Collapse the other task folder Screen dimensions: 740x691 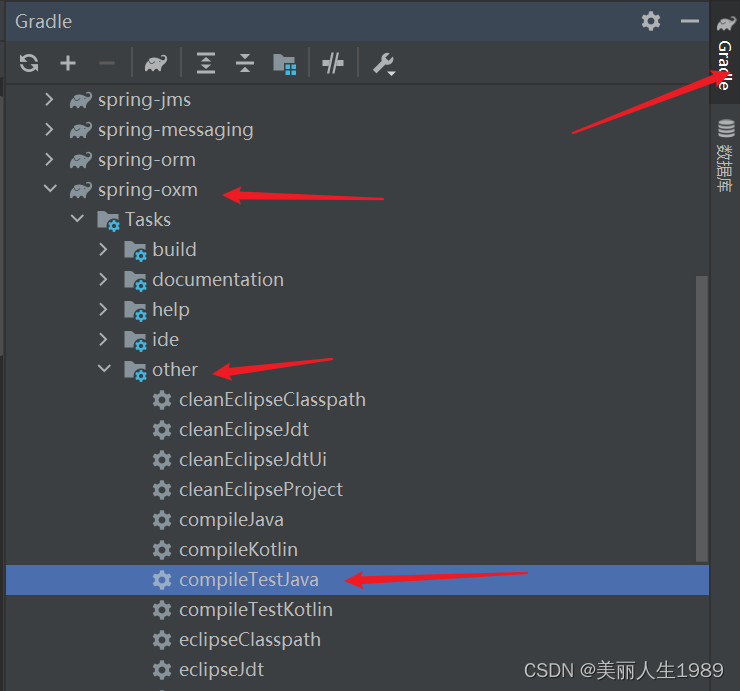point(104,369)
